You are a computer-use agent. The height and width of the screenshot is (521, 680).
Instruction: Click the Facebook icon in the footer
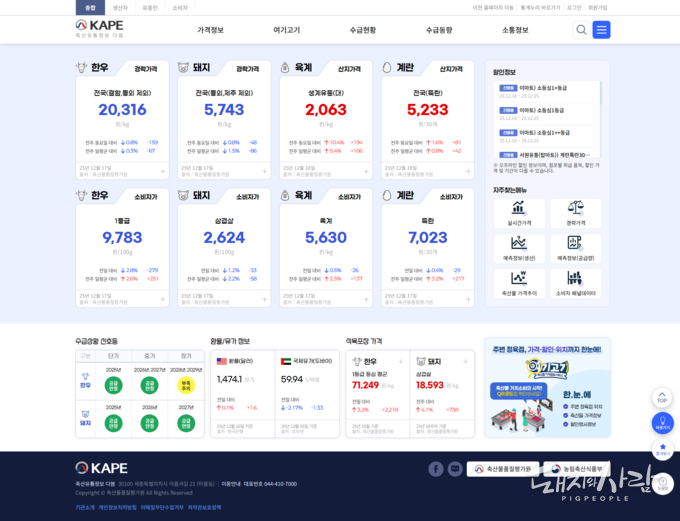click(436, 469)
